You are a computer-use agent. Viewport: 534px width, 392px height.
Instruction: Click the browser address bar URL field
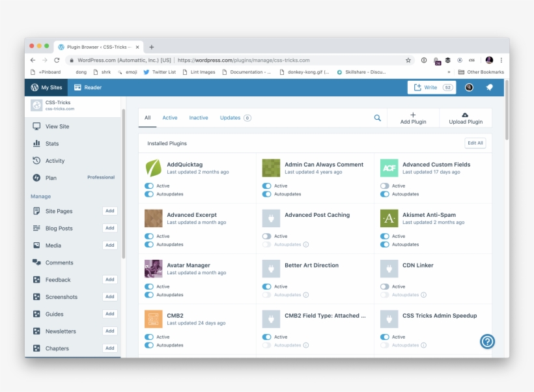tap(287, 60)
